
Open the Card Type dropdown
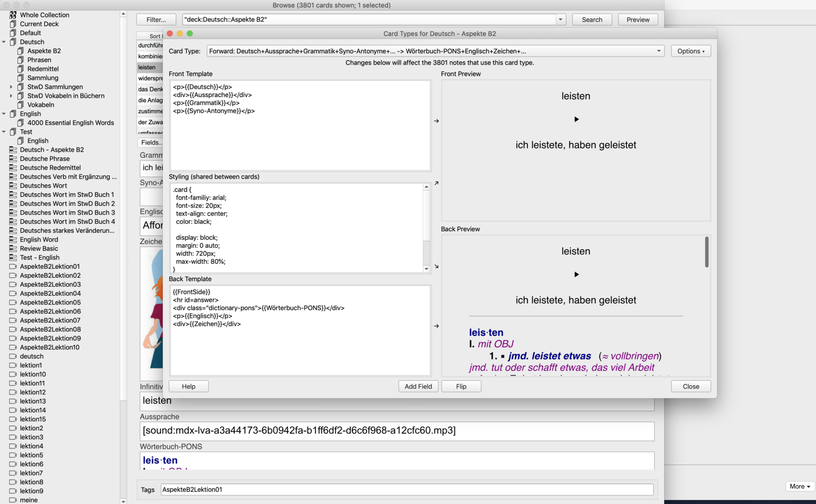[658, 51]
